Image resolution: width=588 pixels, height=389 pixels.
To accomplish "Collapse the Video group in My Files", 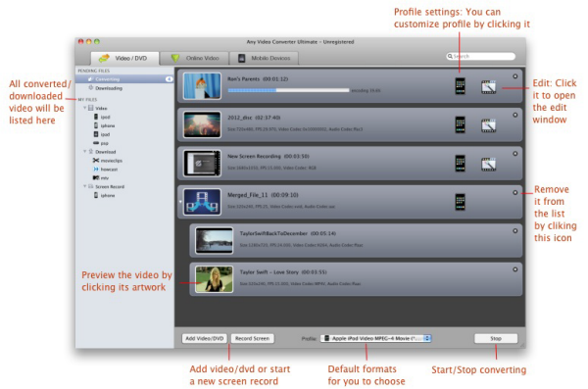I will point(84,108).
